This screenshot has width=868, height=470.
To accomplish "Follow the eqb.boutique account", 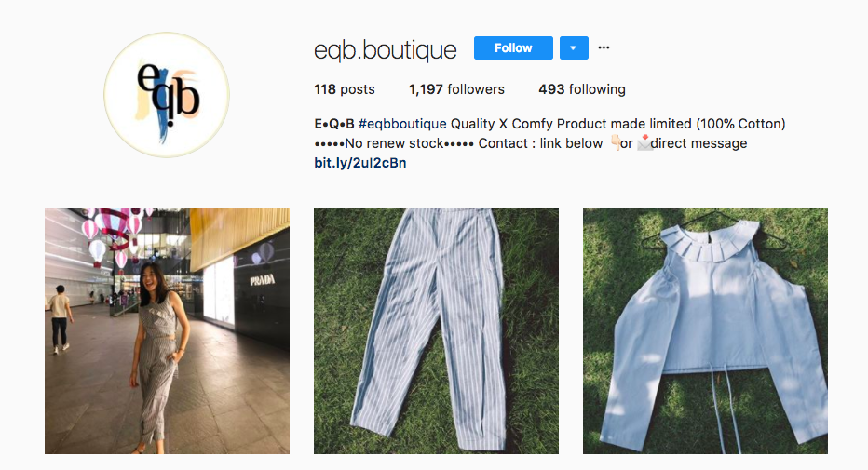I will coord(513,48).
